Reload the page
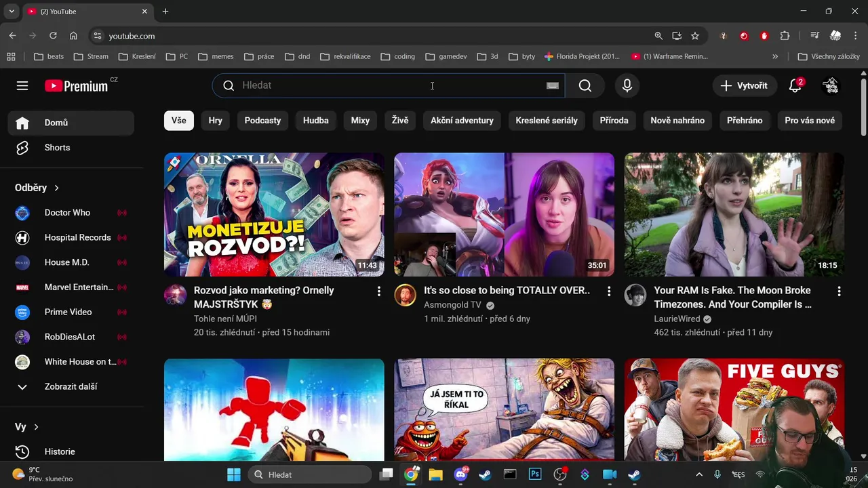Screen dimensions: 868x488 click(x=53, y=36)
